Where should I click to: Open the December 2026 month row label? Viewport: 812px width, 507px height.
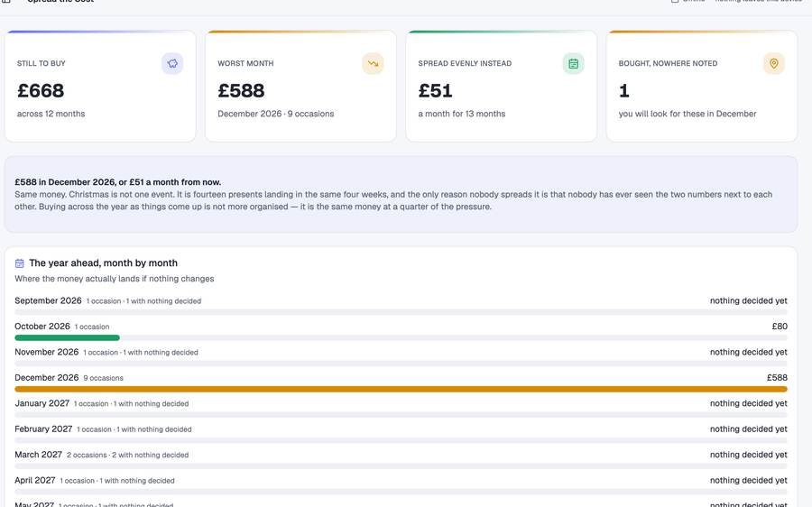coord(47,377)
